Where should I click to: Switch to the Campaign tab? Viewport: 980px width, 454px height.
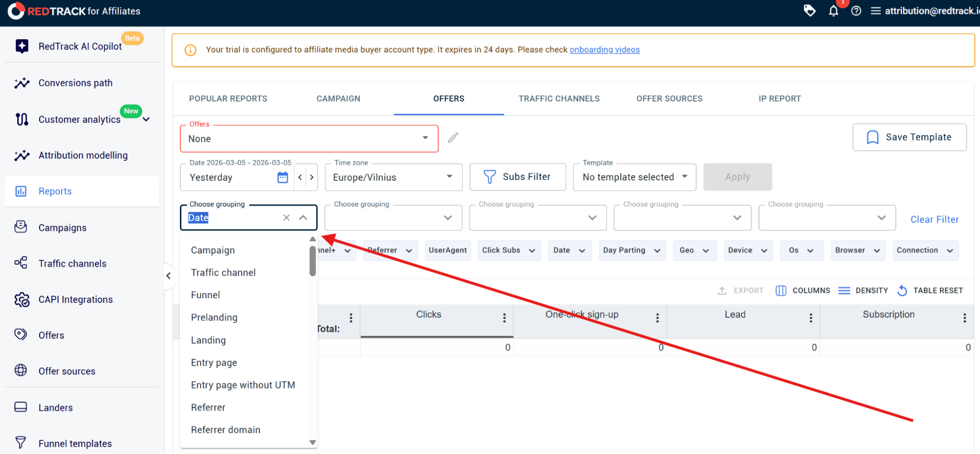click(338, 99)
